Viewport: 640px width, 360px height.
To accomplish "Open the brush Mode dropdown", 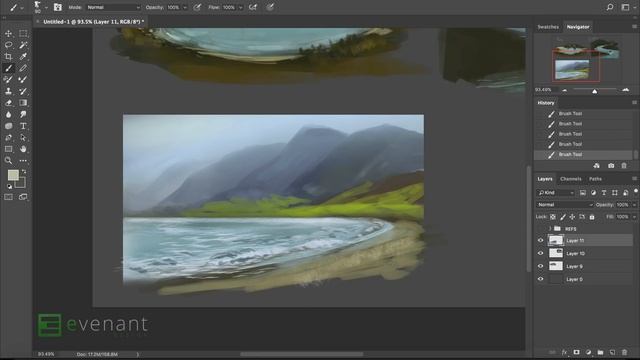I will [x=113, y=7].
